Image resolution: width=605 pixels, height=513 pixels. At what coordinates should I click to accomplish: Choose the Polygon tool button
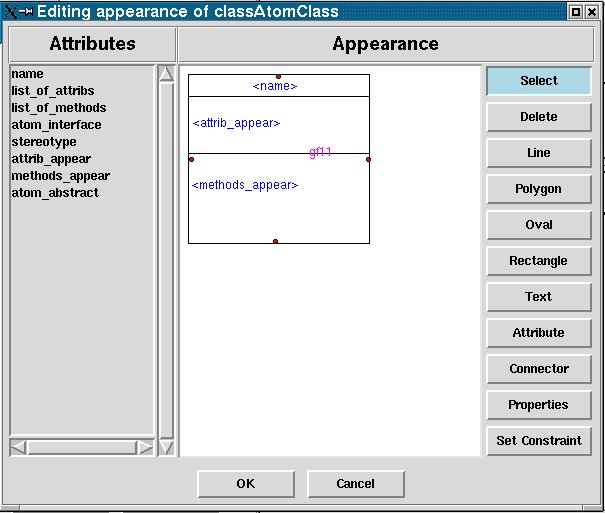pyautogui.click(x=538, y=189)
